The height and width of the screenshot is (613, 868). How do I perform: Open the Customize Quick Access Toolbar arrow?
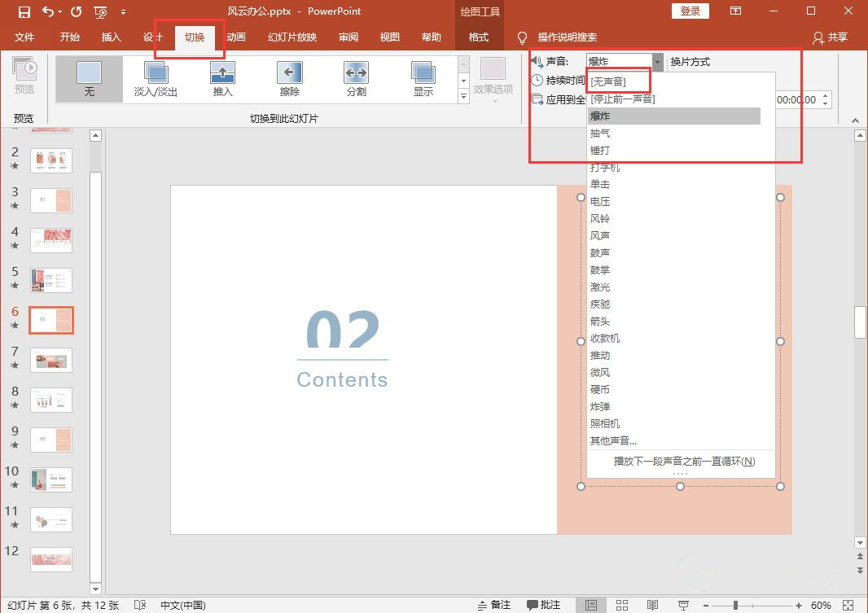click(x=123, y=11)
